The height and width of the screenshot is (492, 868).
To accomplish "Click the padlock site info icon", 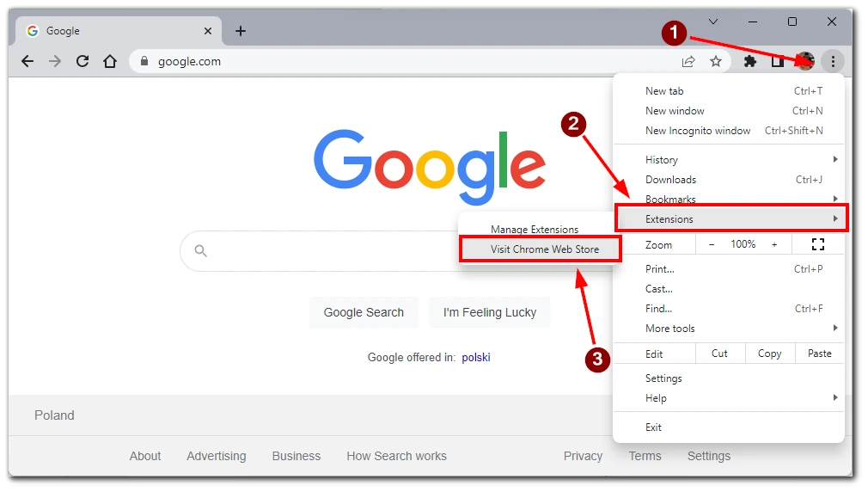I will point(144,62).
